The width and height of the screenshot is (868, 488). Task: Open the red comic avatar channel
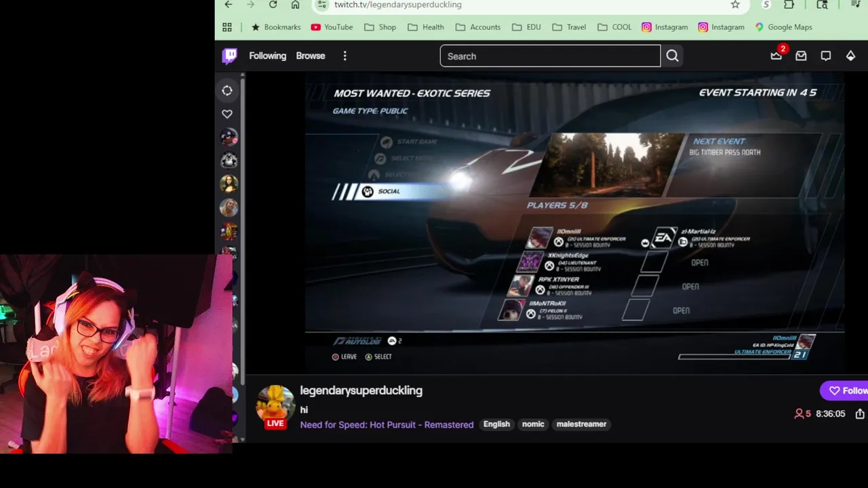229,230
